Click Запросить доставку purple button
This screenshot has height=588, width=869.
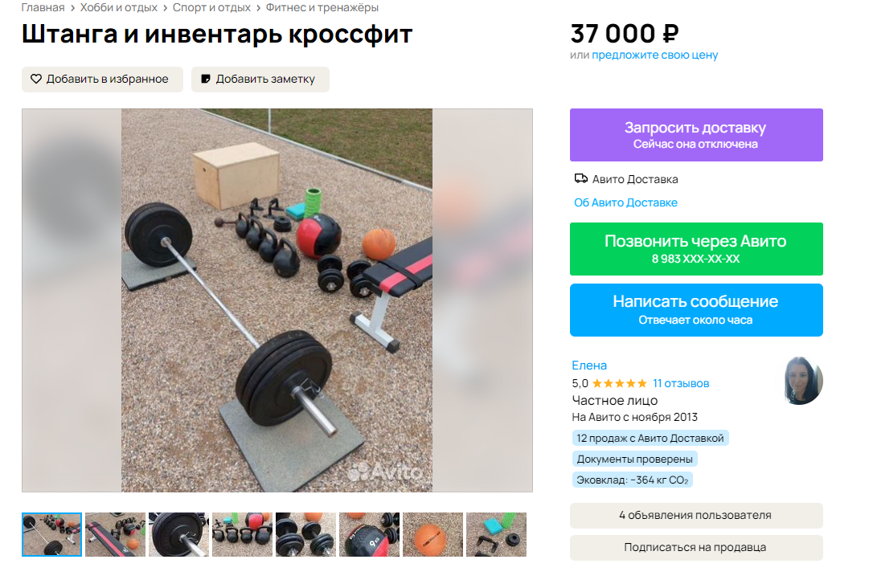[696, 135]
